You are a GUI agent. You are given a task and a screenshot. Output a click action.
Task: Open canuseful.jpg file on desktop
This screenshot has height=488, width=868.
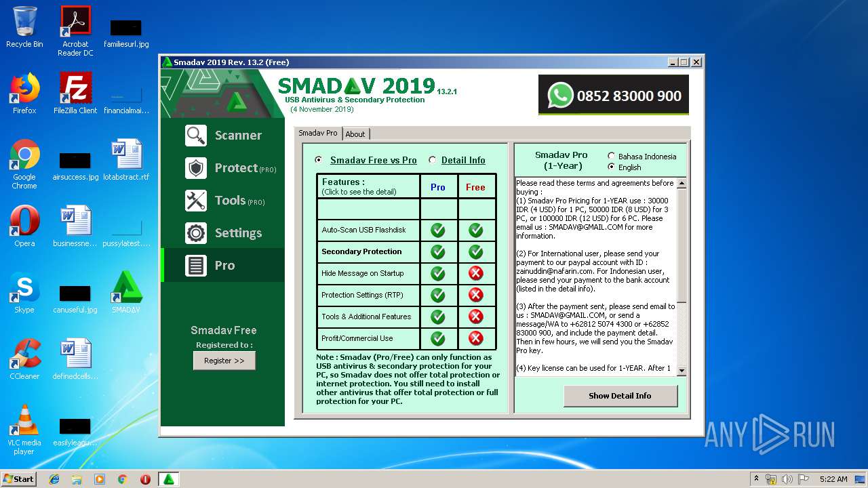pos(75,298)
